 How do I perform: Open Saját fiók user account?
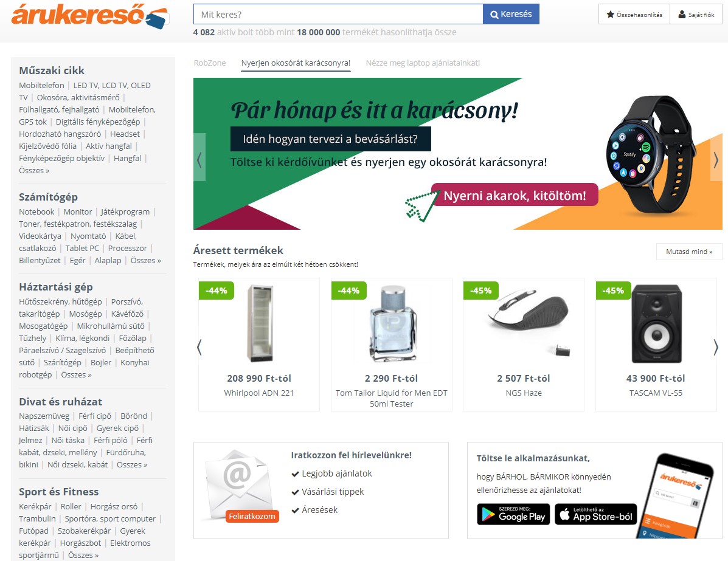[696, 15]
